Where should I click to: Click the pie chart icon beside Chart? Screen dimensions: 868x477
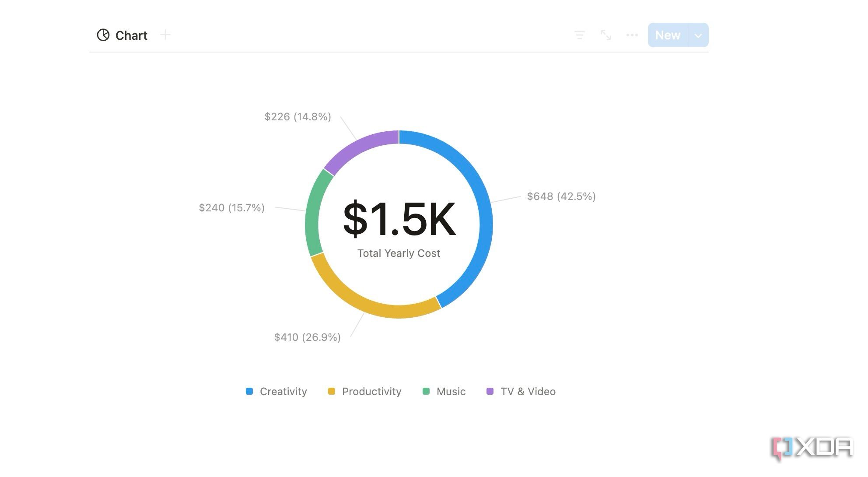103,35
